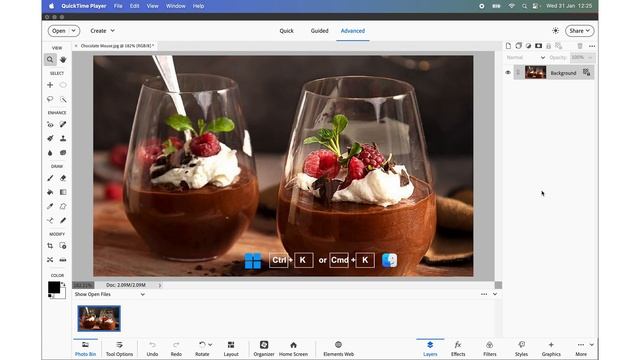Collapse the Photo Bin with chevron
Viewport: 640px width, 360px height.
coord(495,294)
